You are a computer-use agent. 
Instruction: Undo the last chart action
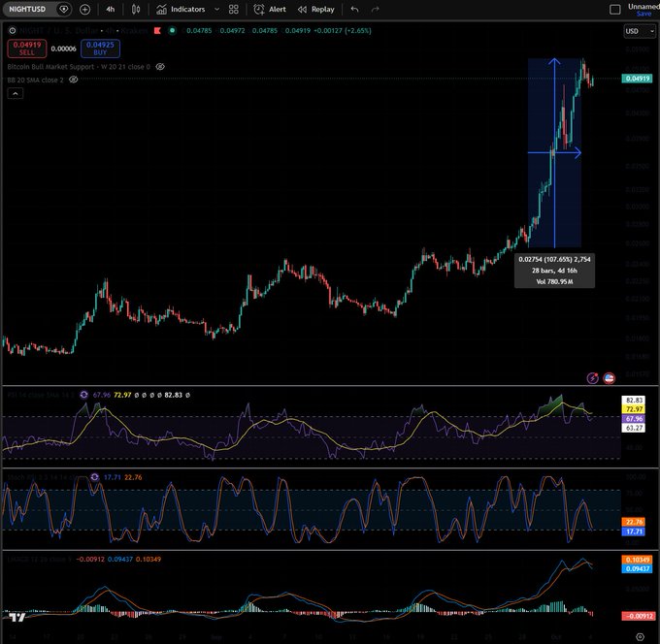[x=354, y=10]
